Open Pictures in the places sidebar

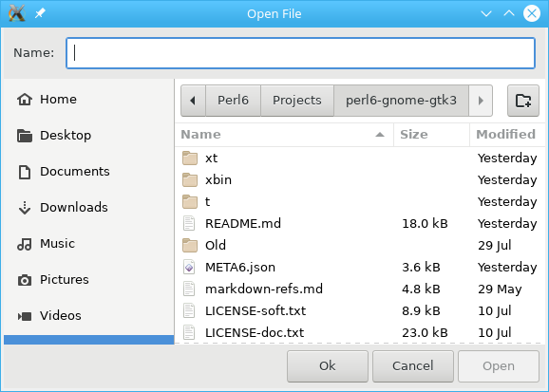point(89,280)
